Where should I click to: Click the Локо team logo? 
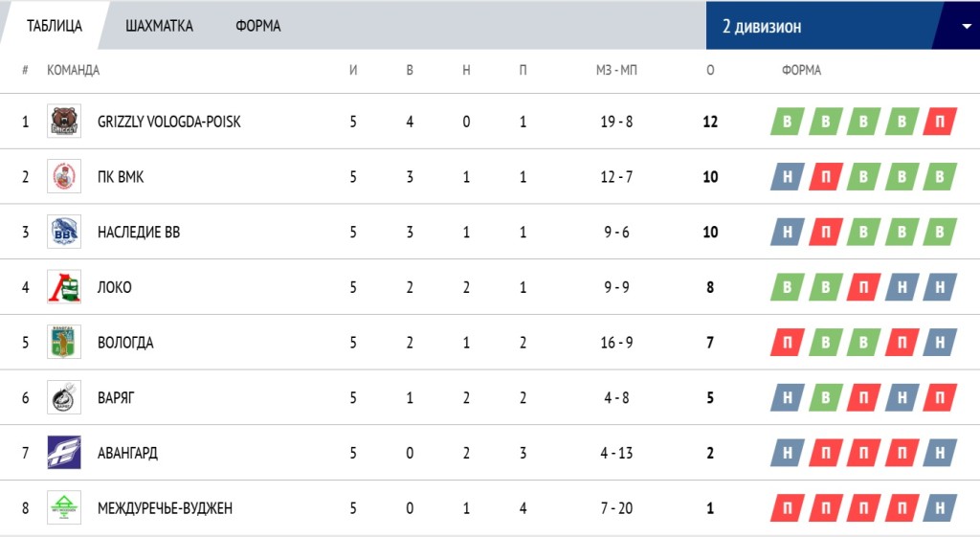64,287
